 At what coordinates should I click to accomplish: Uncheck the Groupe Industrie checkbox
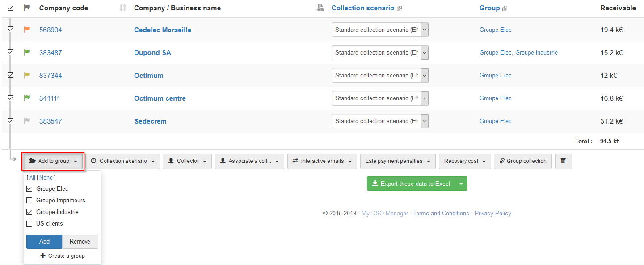pos(29,212)
